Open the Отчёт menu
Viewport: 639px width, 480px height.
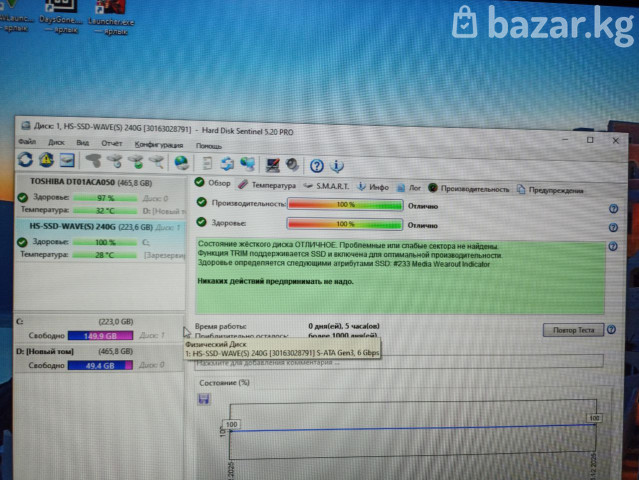[x=111, y=144]
